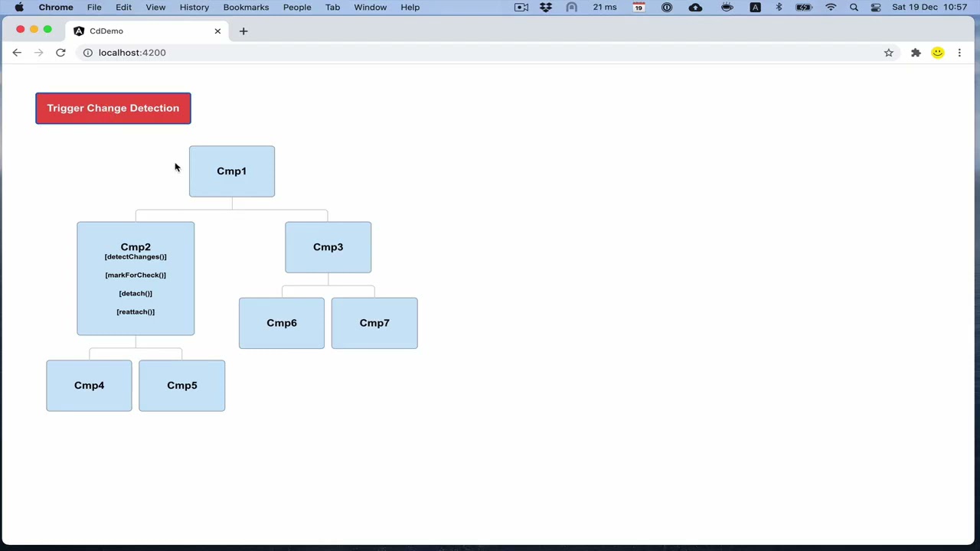Image resolution: width=980 pixels, height=551 pixels.
Task: Select the Cmp7 component box
Action: coord(374,323)
